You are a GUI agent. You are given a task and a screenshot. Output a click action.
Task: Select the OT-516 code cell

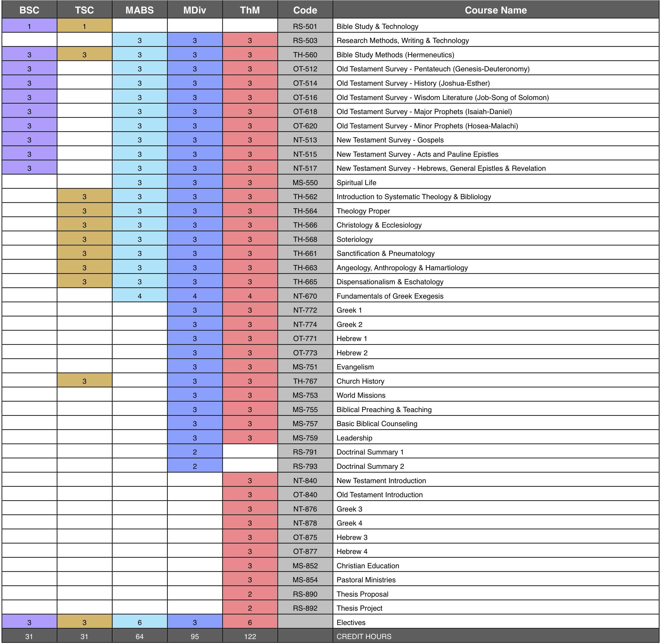point(305,98)
